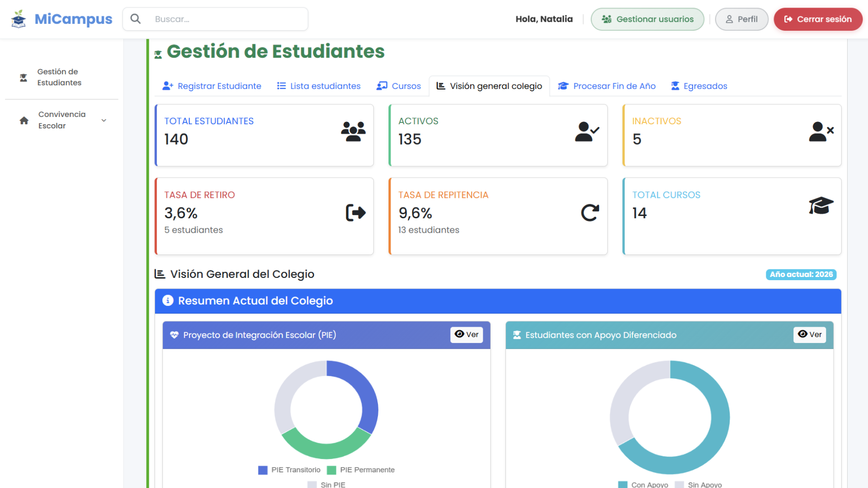Click the MiCampus graduation cap logo
This screenshot has height=488, width=868.
18,19
